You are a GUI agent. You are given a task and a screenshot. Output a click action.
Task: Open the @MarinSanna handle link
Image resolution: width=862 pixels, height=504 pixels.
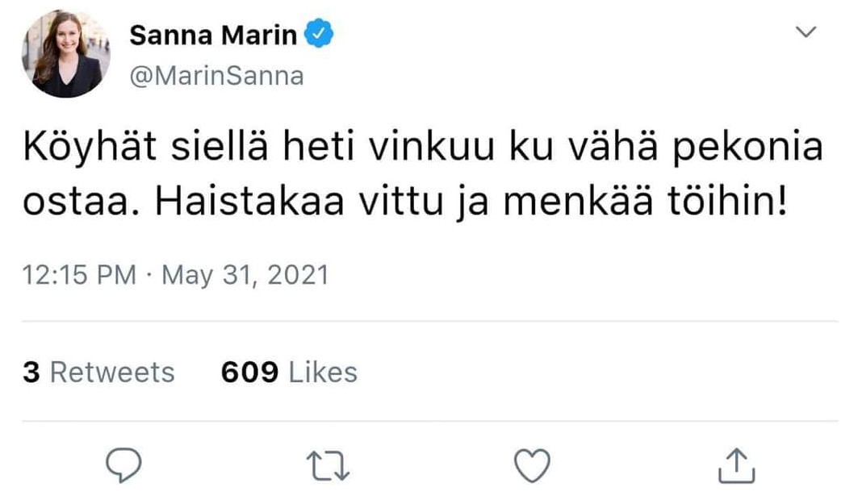(x=216, y=76)
